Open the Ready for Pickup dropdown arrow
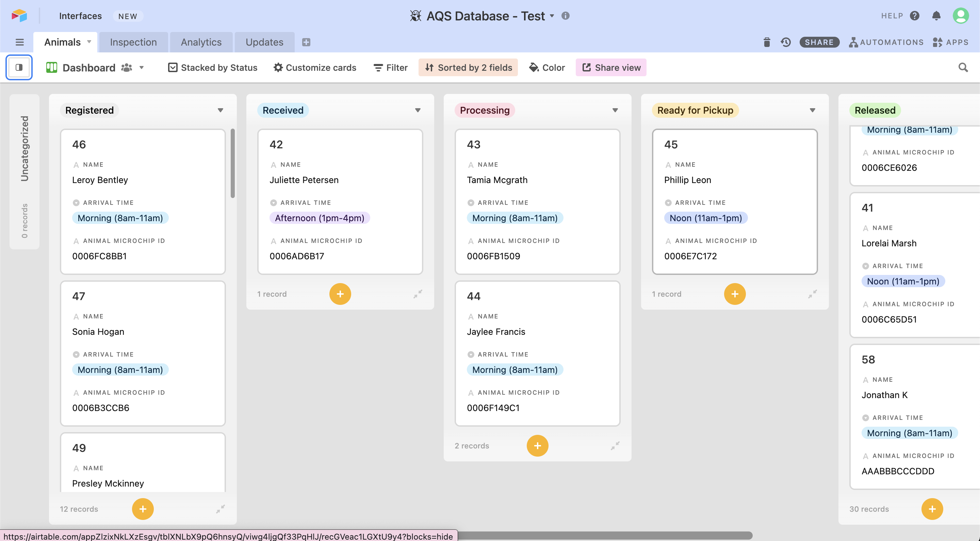The height and width of the screenshot is (541, 980). (x=812, y=110)
